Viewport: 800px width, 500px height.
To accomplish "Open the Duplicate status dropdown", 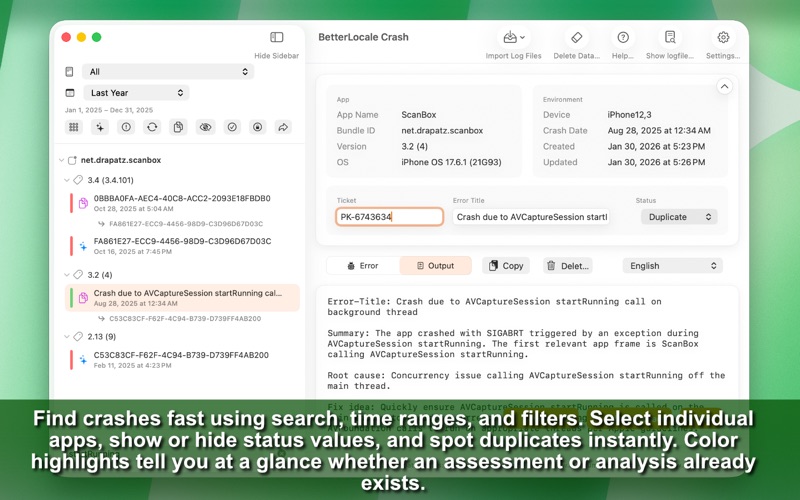I will tap(679, 217).
